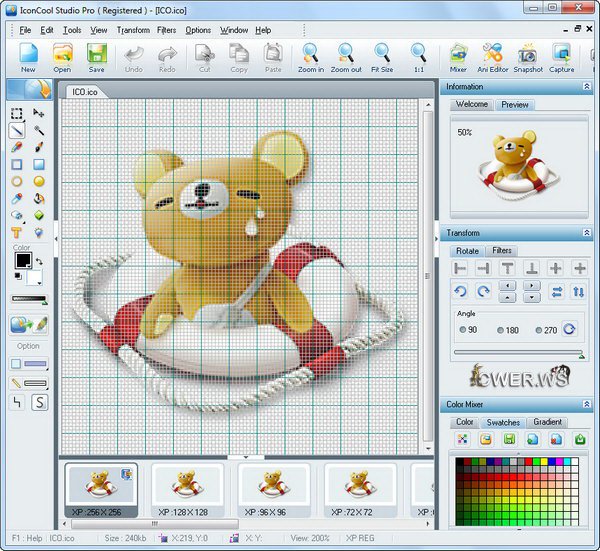Open the Filters menu

pos(167,30)
